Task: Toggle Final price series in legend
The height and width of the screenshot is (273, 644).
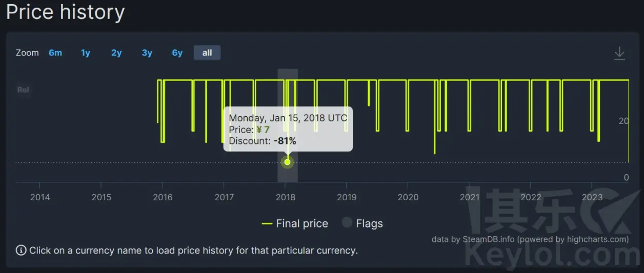Action: (295, 223)
